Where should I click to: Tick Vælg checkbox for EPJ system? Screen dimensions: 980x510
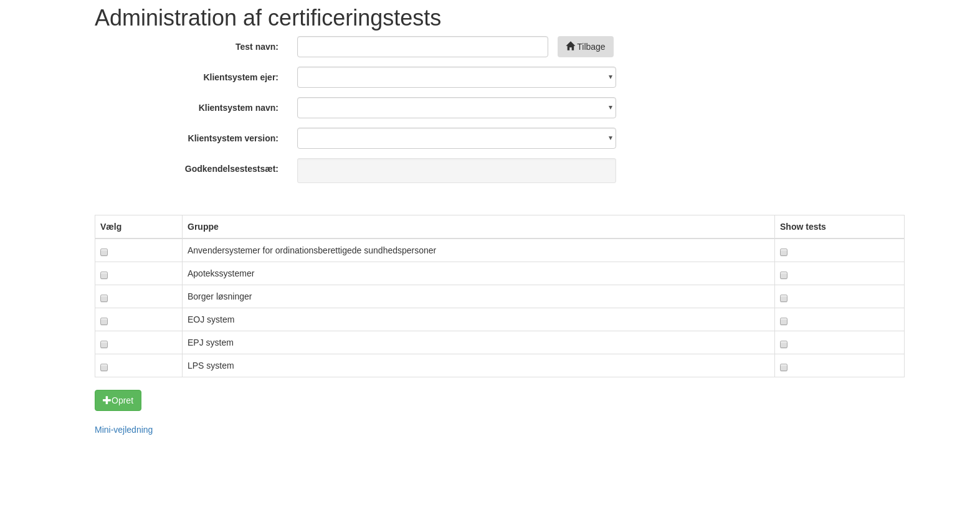pyautogui.click(x=104, y=344)
